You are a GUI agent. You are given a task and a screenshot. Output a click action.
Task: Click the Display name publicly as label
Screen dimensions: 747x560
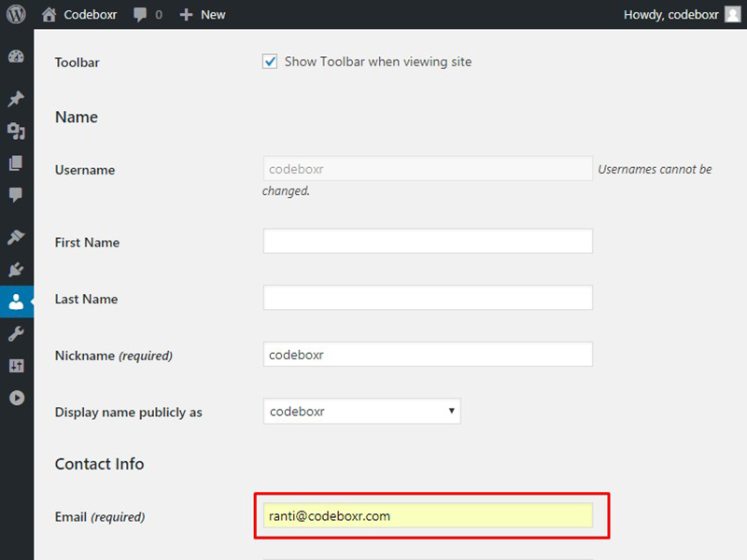(x=129, y=413)
